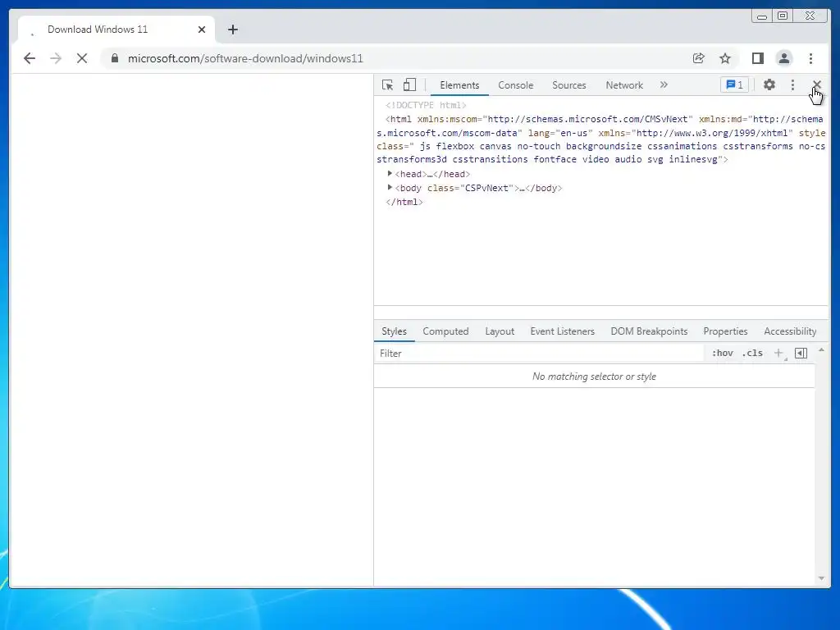The image size is (840, 630).
Task: Share this page icon
Action: tap(699, 58)
